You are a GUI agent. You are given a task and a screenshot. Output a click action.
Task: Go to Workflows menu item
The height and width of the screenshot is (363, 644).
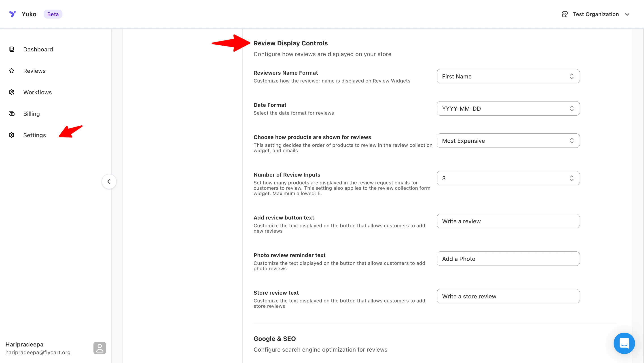(38, 92)
